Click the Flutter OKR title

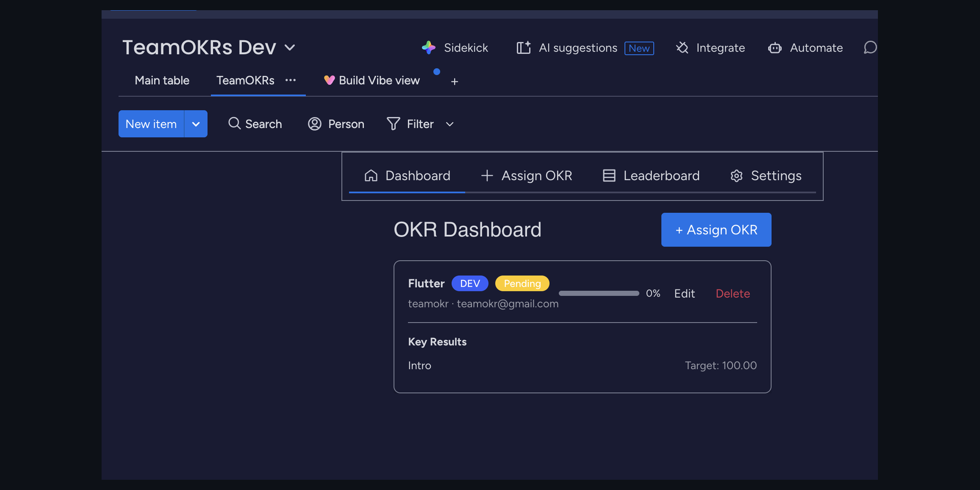[426, 283]
